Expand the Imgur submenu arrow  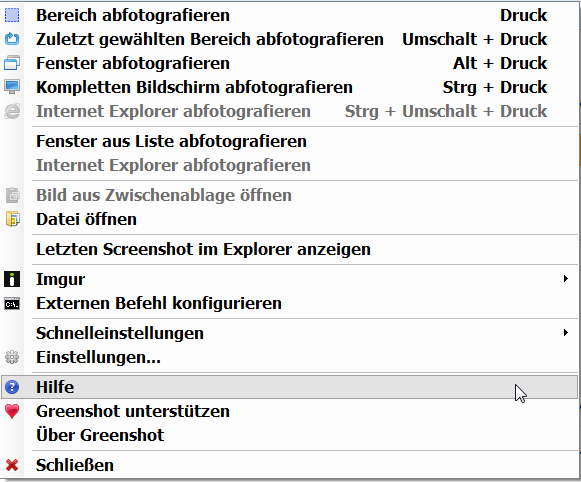565,279
